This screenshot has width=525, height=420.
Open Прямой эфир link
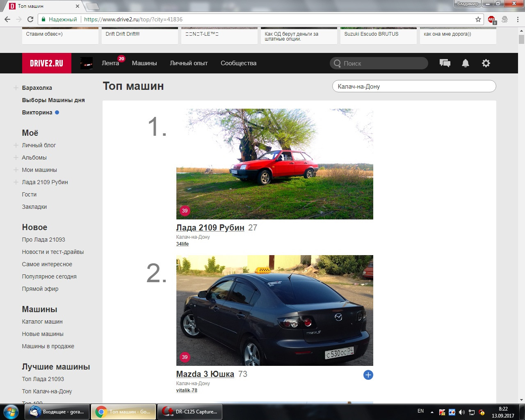pos(40,289)
